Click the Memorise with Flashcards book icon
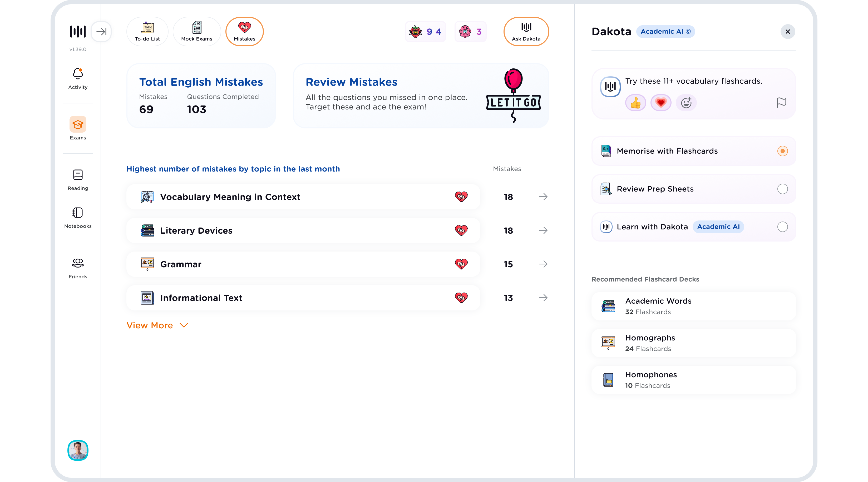This screenshot has height=482, width=868. pos(606,151)
